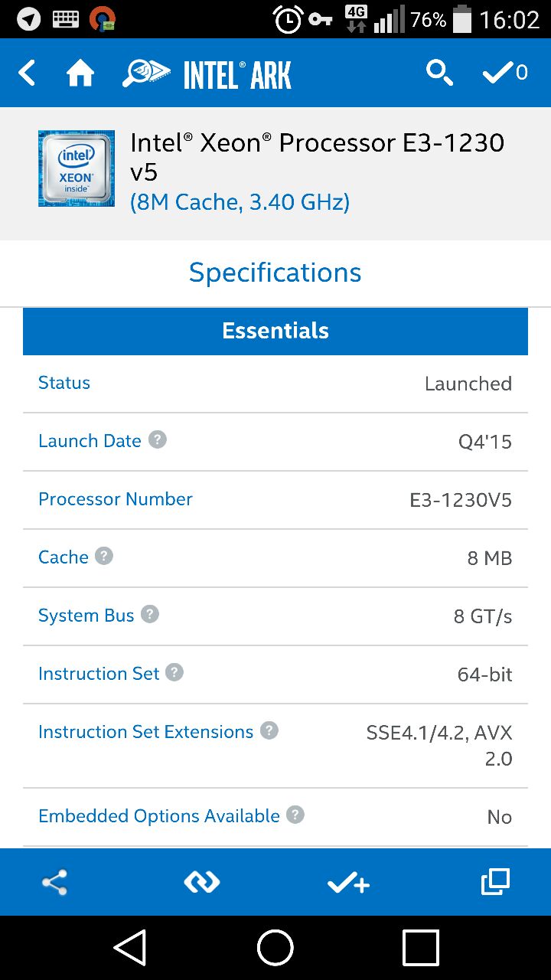Tap the Intel ARK logo title

207,74
